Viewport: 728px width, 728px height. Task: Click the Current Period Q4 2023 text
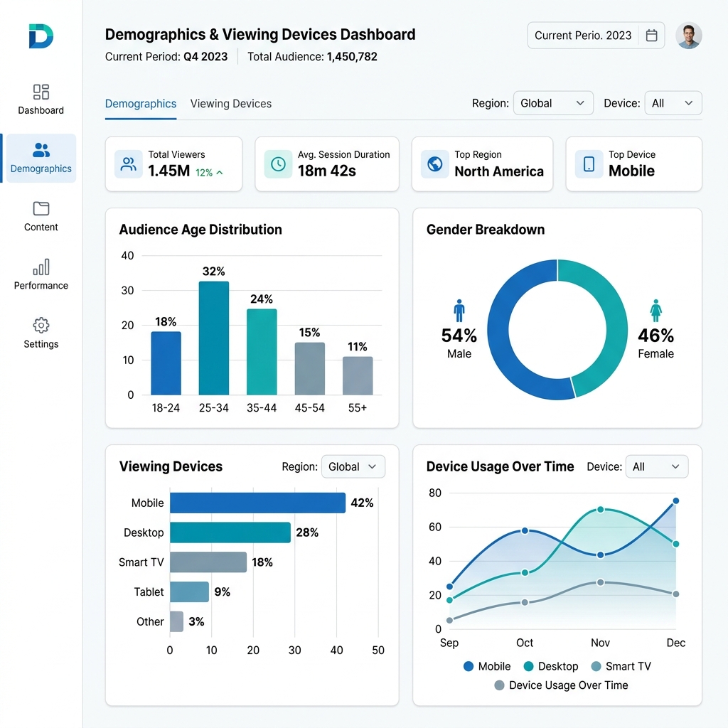click(166, 57)
